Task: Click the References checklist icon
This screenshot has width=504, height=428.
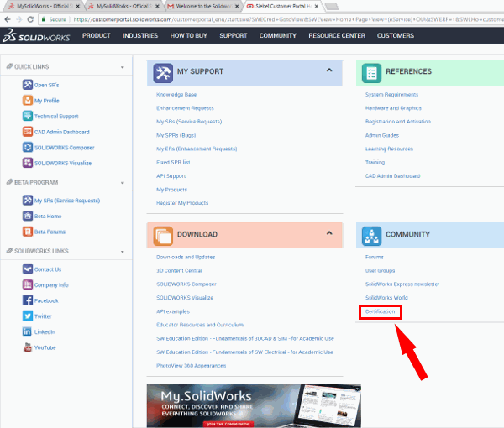Action: (371, 73)
